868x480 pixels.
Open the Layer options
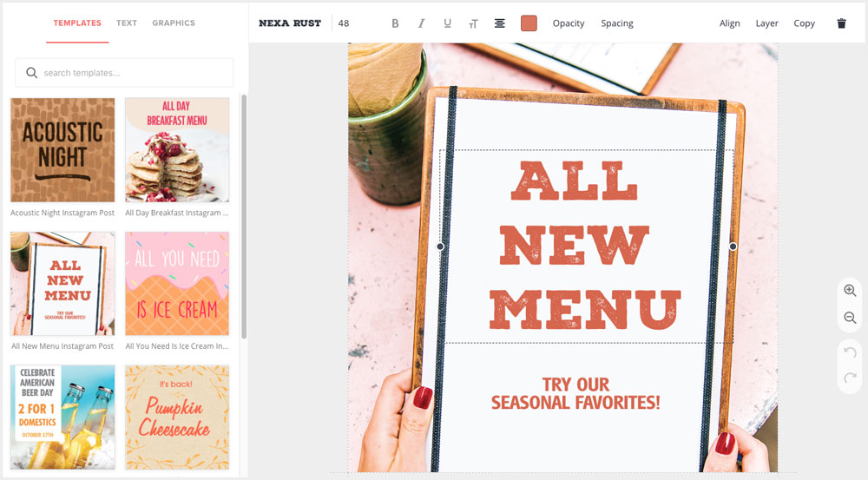coord(766,23)
